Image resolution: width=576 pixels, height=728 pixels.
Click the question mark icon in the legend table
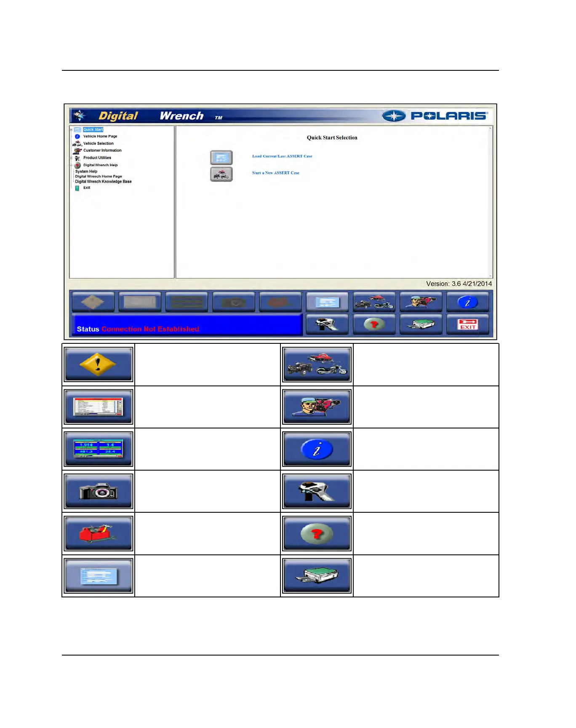coord(317,533)
